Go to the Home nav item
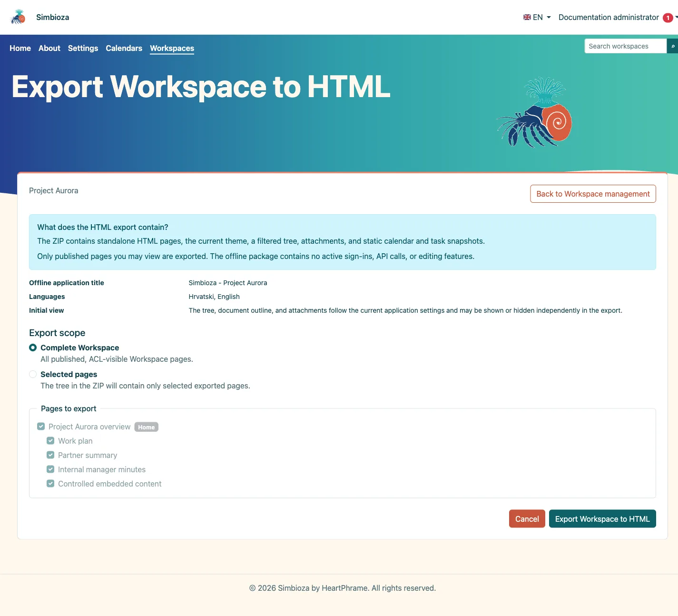678x616 pixels. pyautogui.click(x=20, y=48)
